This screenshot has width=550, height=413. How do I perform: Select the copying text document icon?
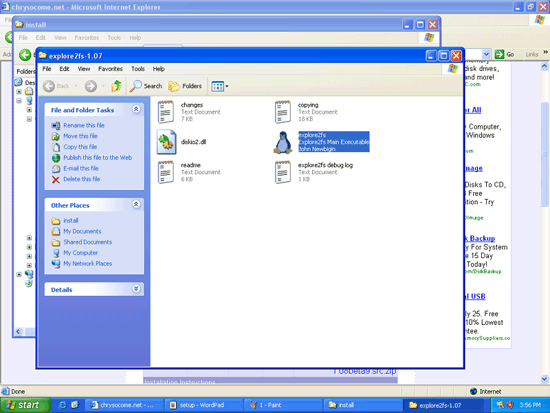point(283,112)
